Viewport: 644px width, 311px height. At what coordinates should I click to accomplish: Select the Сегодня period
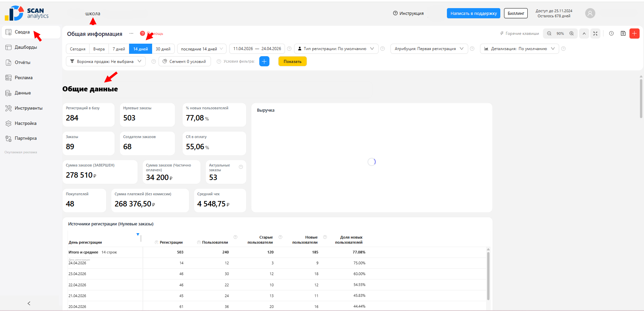point(78,49)
